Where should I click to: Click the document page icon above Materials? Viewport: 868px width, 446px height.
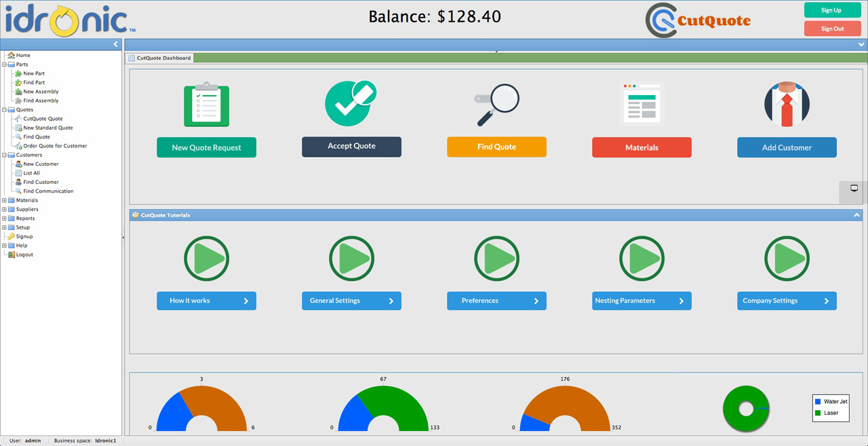[642, 104]
